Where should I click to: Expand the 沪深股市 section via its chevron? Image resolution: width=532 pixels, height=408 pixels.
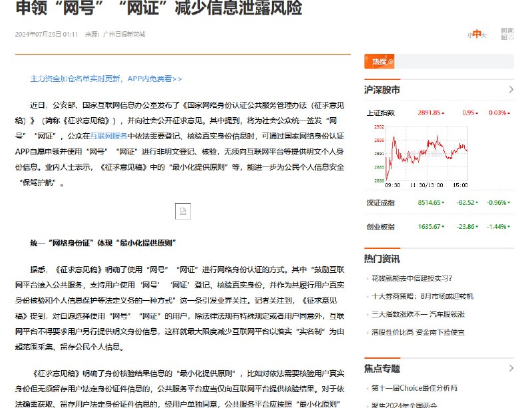(x=511, y=89)
